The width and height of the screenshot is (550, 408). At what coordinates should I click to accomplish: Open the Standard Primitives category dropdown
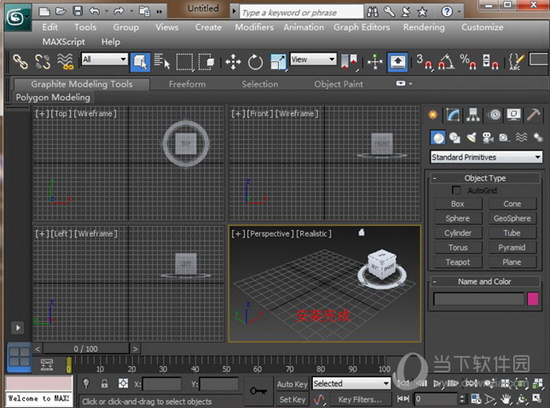click(486, 157)
